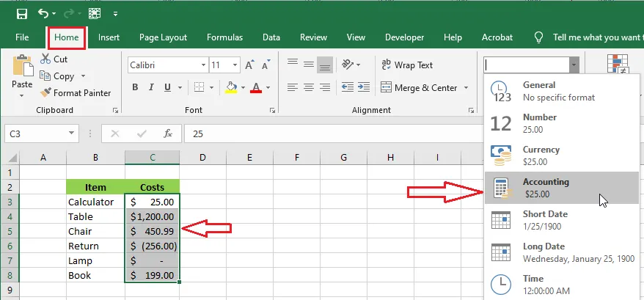Click the Decrease Indent icon
This screenshot has height=300, width=644.
tap(348, 87)
